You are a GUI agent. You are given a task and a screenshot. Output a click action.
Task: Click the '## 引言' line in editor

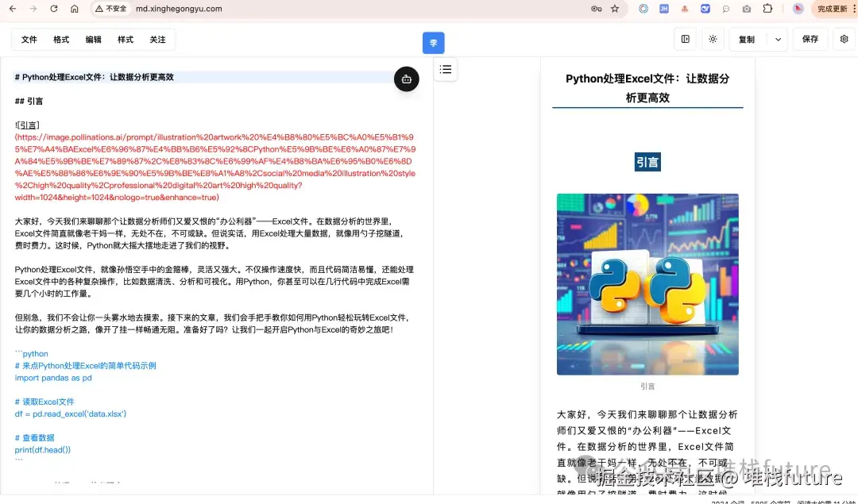point(29,101)
